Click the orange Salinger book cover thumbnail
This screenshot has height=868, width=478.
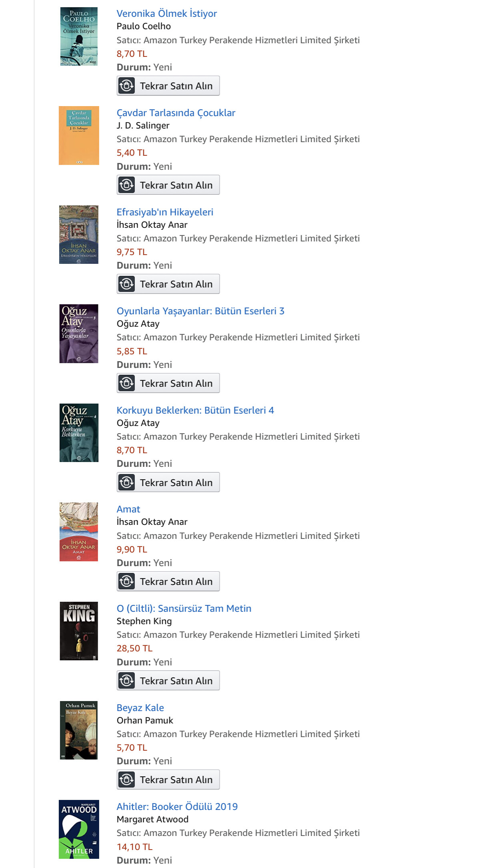pos(79,135)
